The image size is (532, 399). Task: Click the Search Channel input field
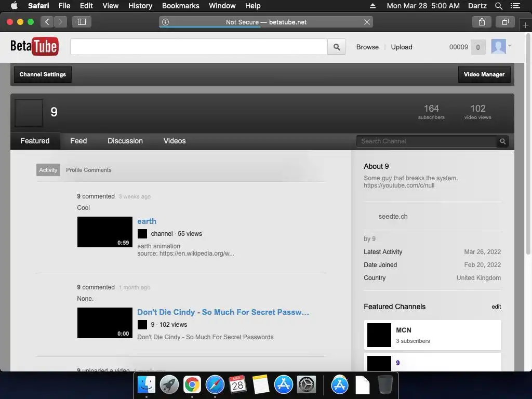pos(427,141)
